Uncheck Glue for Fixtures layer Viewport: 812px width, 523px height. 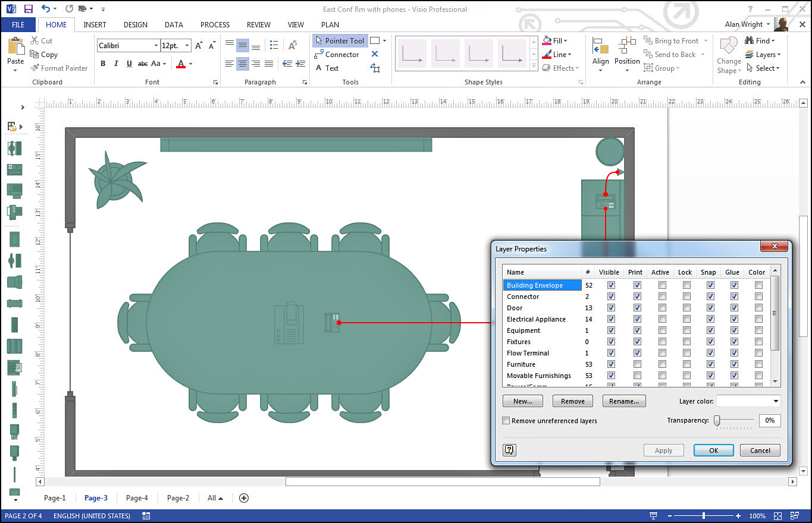[x=734, y=342]
